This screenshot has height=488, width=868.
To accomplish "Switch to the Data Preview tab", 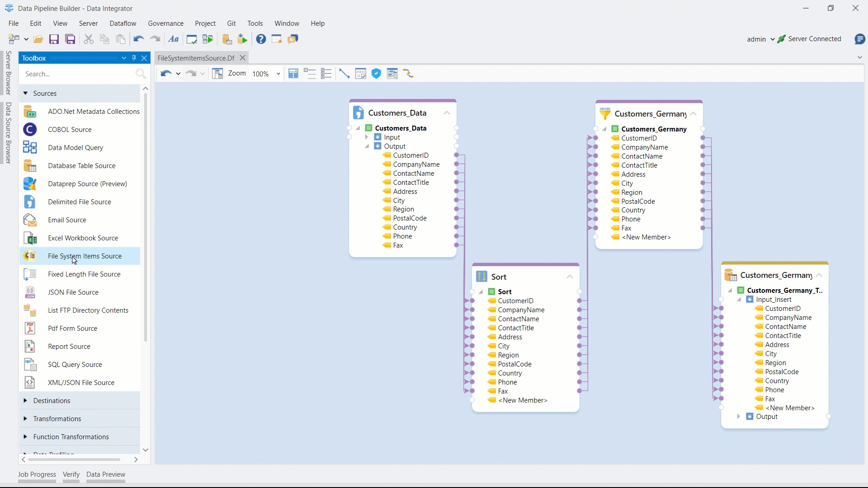I will click(x=105, y=474).
